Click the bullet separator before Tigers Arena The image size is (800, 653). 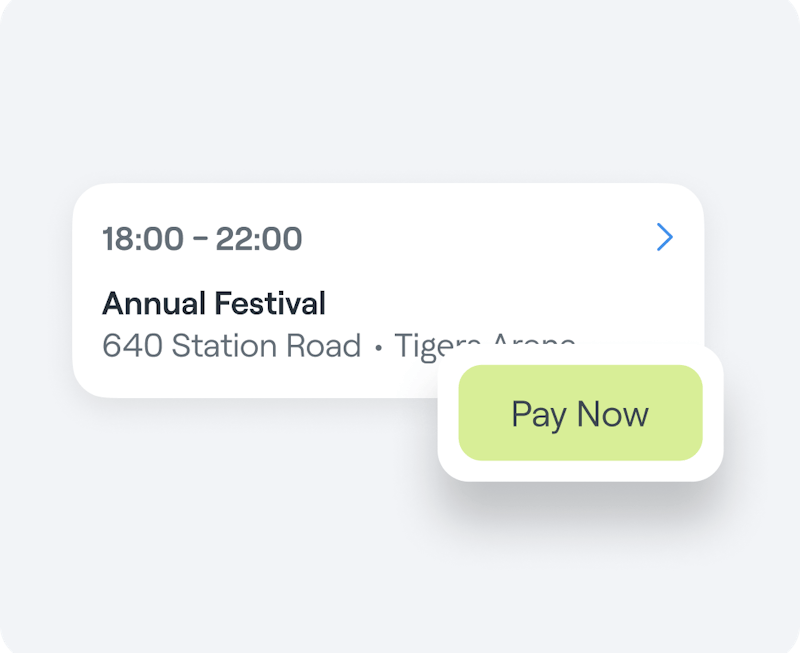click(378, 348)
